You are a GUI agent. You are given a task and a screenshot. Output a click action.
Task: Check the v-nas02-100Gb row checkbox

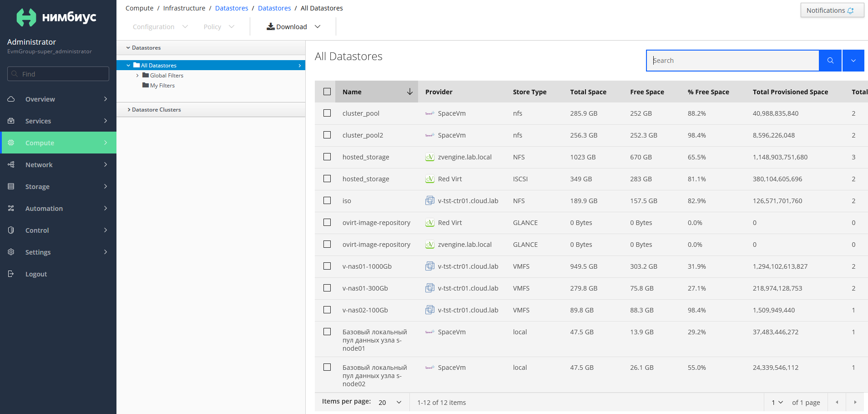click(x=327, y=310)
